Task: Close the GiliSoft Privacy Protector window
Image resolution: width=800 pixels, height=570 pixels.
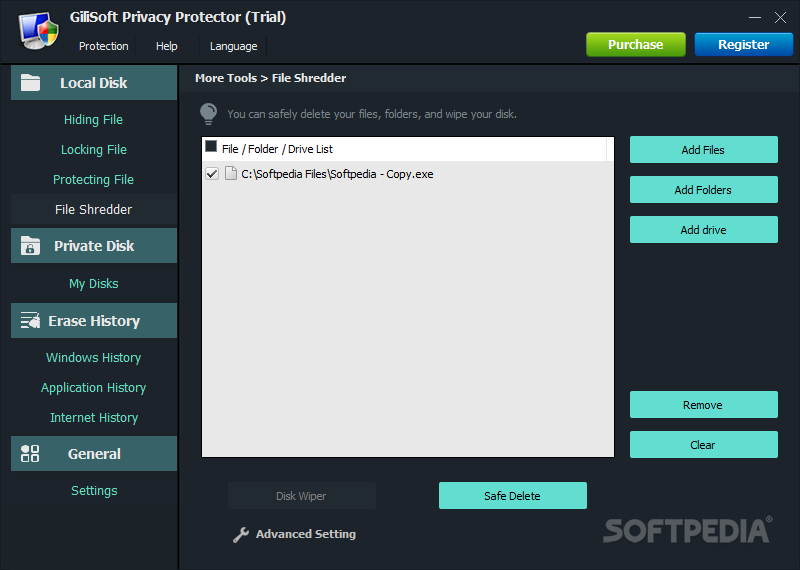Action: (780, 17)
